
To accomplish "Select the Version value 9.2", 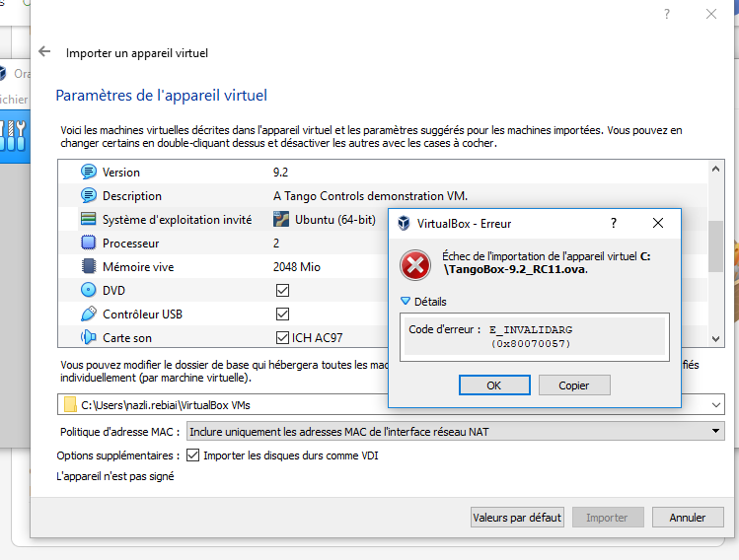I will point(280,173).
